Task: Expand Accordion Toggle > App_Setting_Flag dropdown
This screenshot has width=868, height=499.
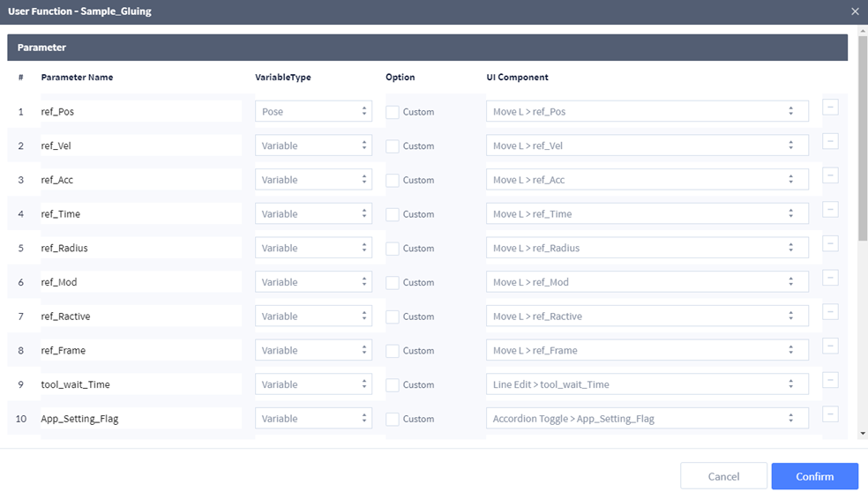Action: pyautogui.click(x=647, y=419)
